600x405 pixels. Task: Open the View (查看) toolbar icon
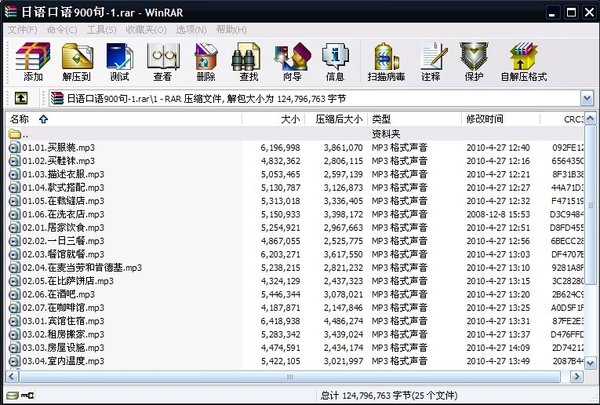(163, 62)
